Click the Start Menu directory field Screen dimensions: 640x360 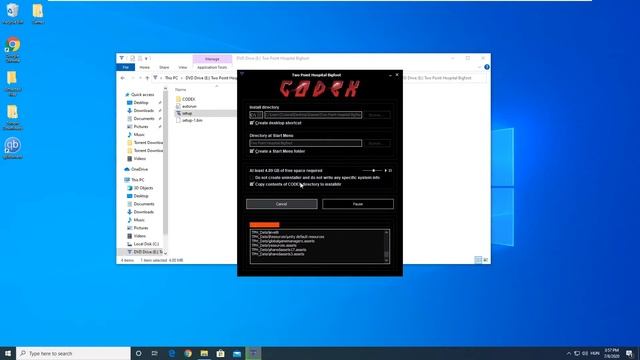click(306, 143)
